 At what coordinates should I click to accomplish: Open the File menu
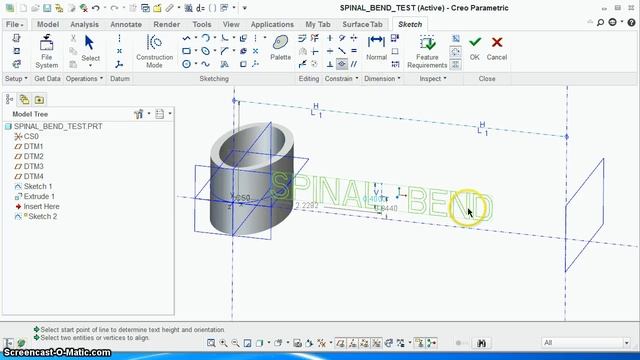click(15, 24)
